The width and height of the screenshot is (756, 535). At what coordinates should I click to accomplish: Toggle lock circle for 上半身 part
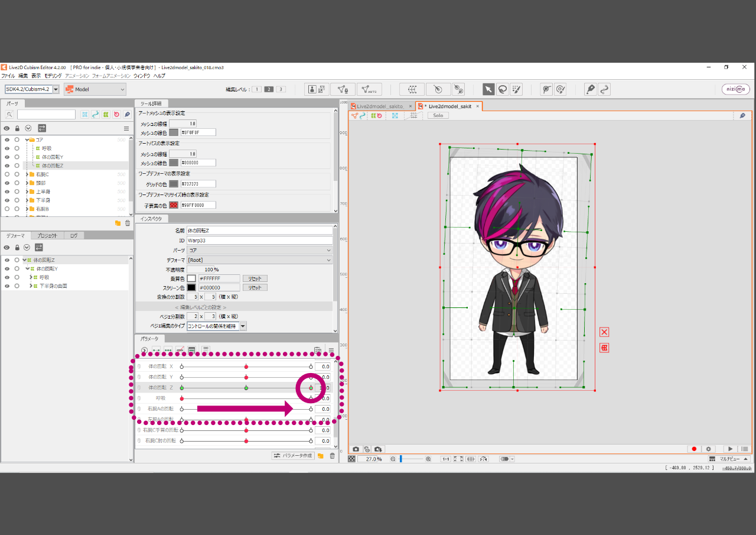(17, 192)
